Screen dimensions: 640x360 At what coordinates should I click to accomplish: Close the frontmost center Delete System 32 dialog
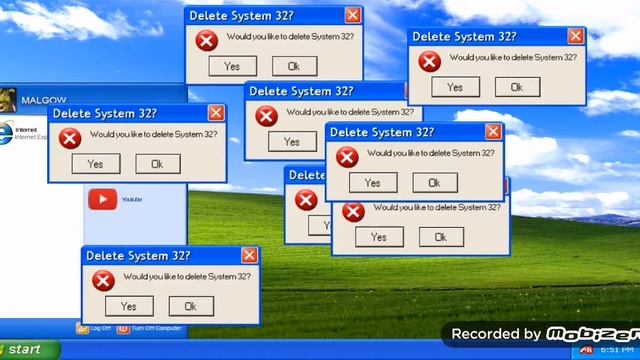[x=493, y=132]
